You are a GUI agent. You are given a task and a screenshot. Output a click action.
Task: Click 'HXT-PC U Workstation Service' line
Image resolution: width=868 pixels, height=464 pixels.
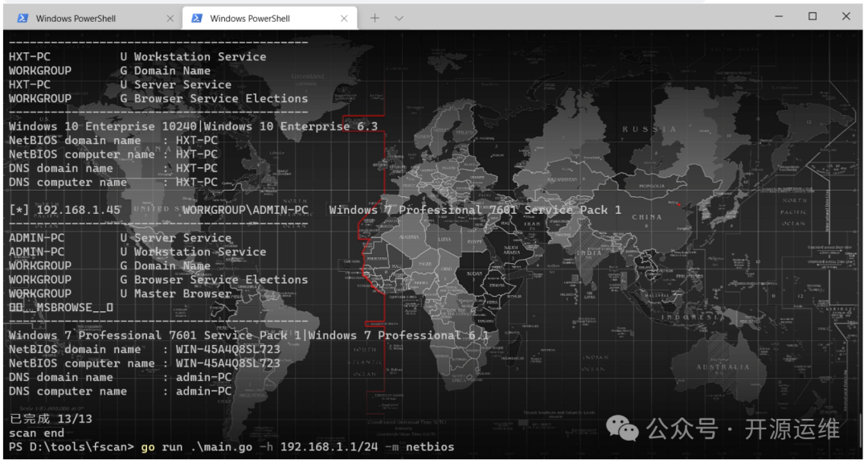[137, 56]
